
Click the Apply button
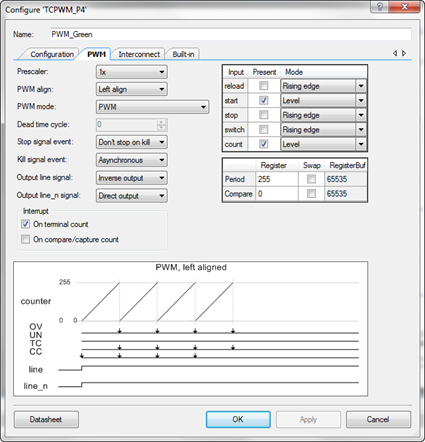point(308,419)
